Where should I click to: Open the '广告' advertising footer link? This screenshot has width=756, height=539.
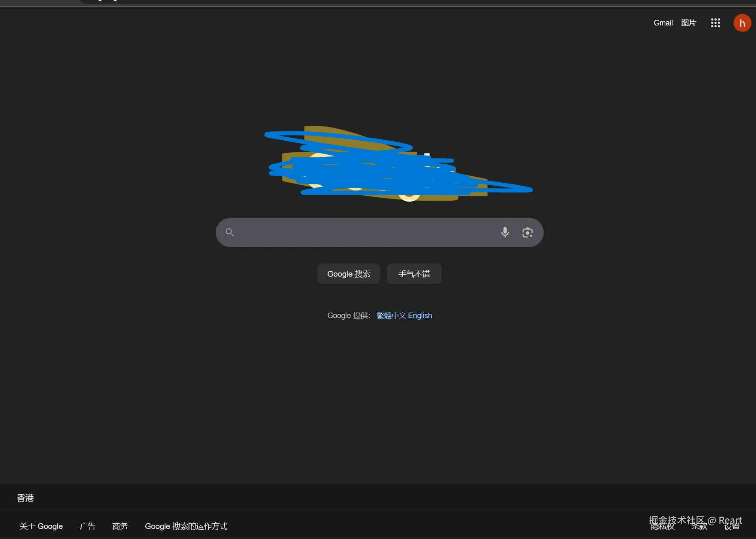click(x=87, y=526)
